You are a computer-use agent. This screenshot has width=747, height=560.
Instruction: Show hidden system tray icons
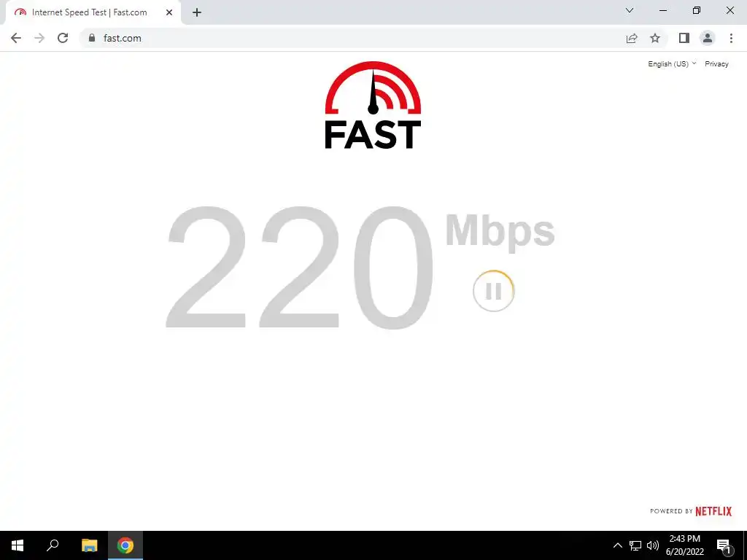coord(617,545)
